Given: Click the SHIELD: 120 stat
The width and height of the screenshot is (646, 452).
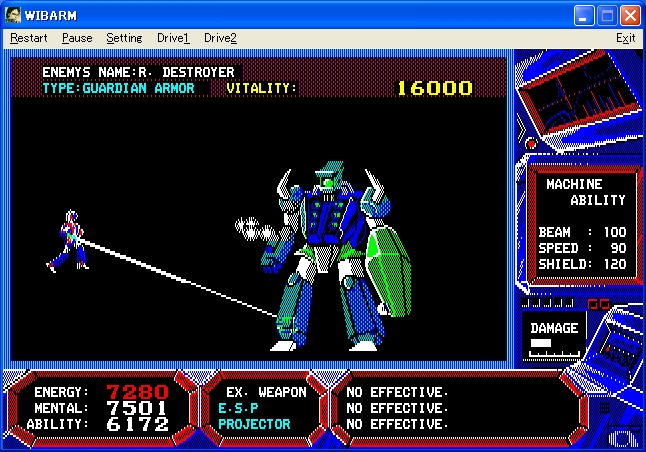Looking at the screenshot, I should click(582, 264).
